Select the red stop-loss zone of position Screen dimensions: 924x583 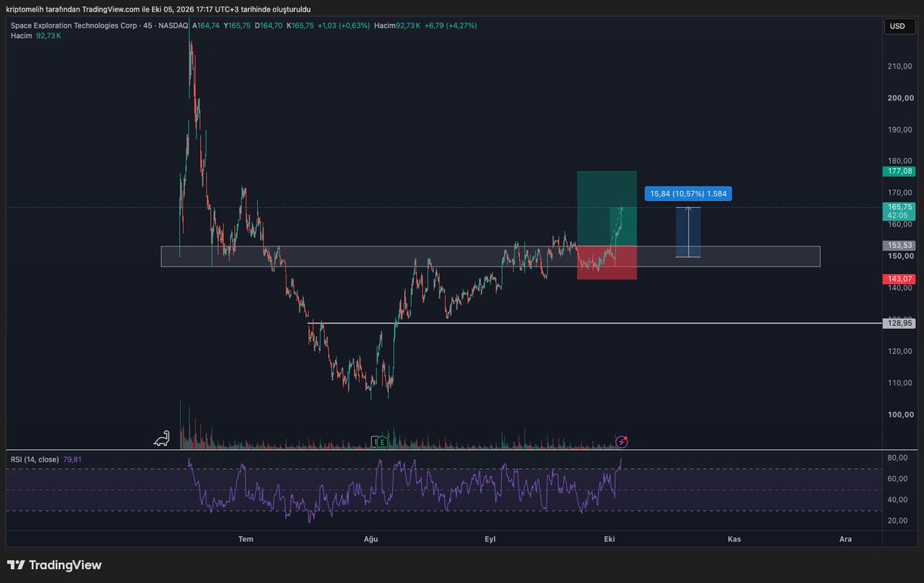[607, 263]
